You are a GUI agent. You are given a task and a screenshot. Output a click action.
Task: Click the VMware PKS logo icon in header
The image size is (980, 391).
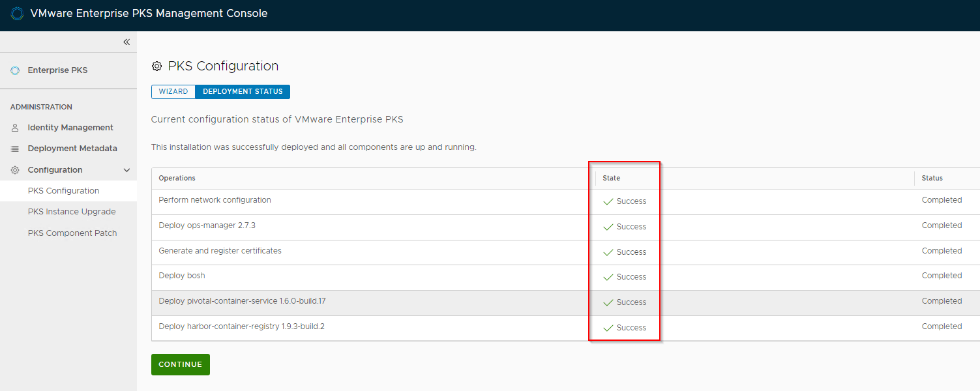(18, 14)
